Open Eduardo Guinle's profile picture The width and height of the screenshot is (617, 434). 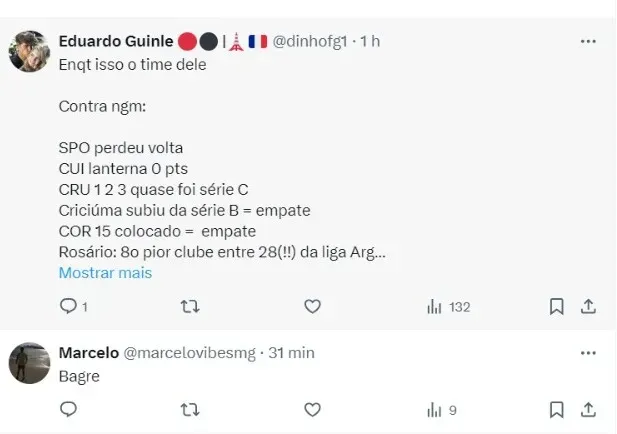(x=28, y=51)
